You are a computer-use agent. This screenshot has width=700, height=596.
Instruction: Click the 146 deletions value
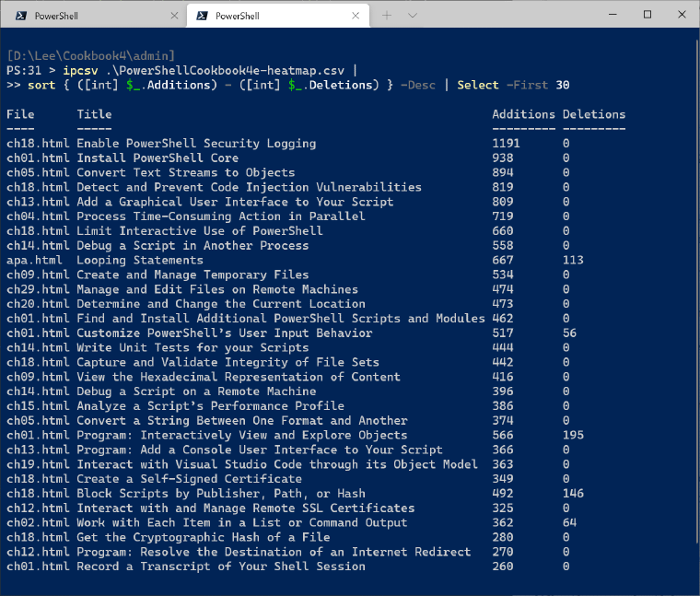coord(573,494)
